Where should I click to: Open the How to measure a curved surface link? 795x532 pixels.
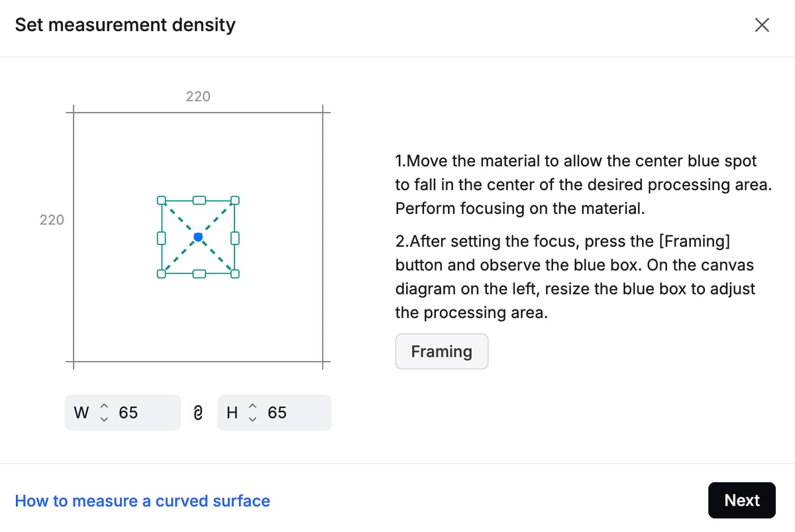click(142, 501)
